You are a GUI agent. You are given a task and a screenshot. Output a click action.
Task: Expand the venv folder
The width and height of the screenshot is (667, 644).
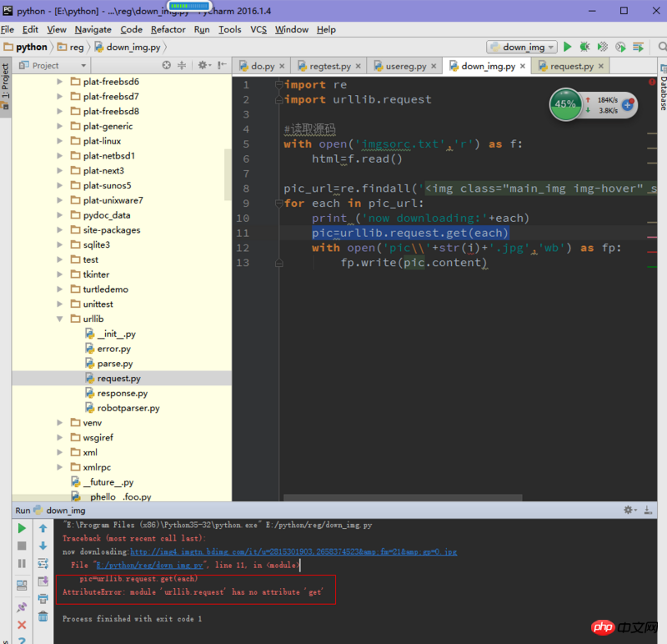(x=60, y=422)
